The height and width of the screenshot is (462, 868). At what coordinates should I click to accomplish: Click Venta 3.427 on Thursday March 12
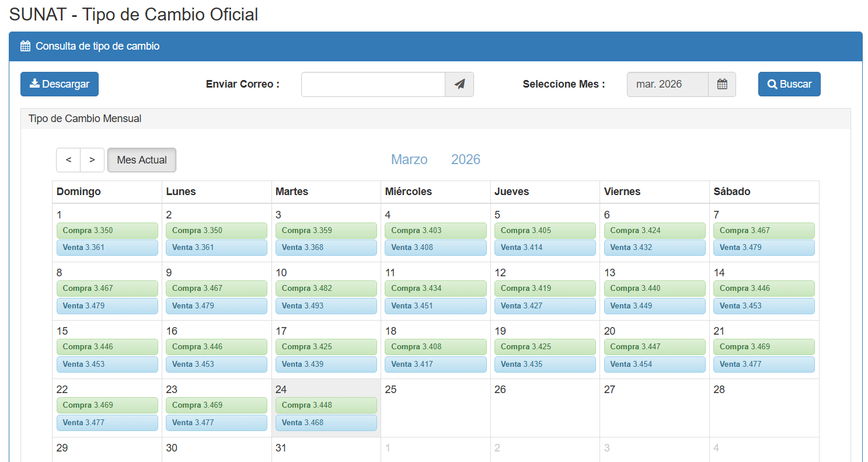tap(545, 306)
